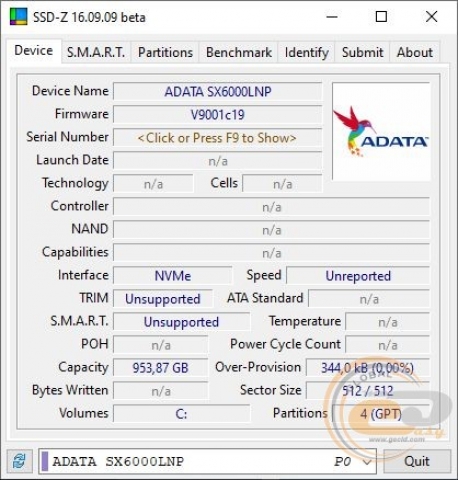Click the Controller n/a field

pos(271,207)
